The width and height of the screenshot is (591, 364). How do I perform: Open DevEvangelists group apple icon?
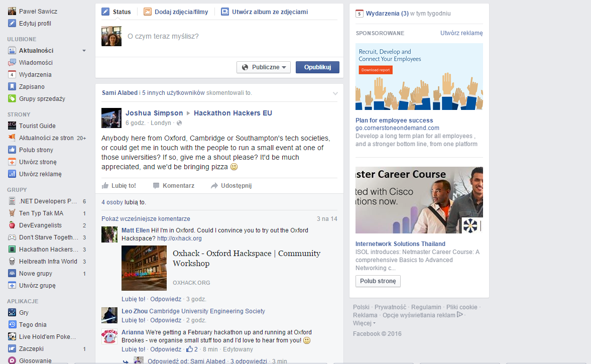(x=12, y=225)
